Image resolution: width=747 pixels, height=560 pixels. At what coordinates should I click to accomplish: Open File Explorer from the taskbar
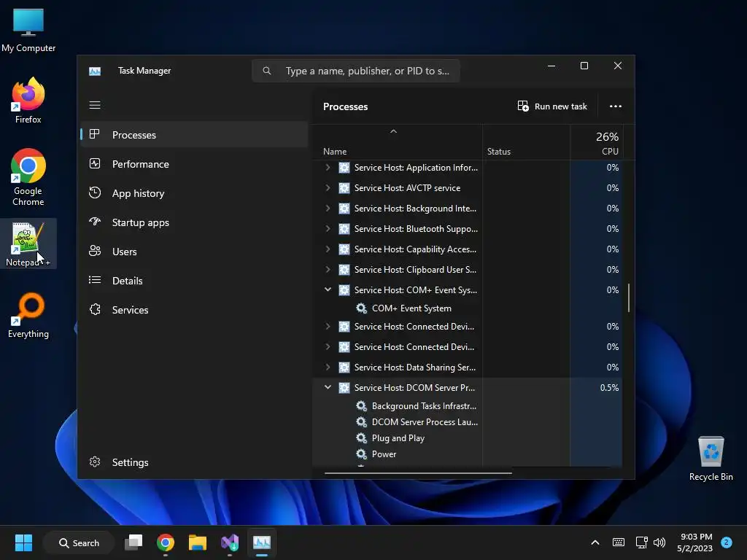pyautogui.click(x=197, y=542)
